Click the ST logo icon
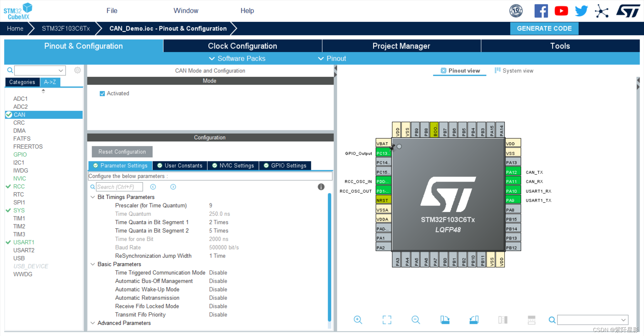This screenshot has width=644, height=336. 628,11
